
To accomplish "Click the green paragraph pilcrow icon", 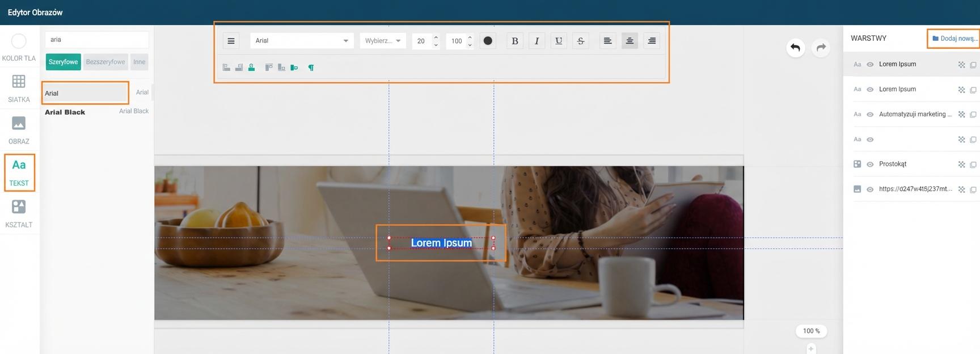I will (311, 68).
